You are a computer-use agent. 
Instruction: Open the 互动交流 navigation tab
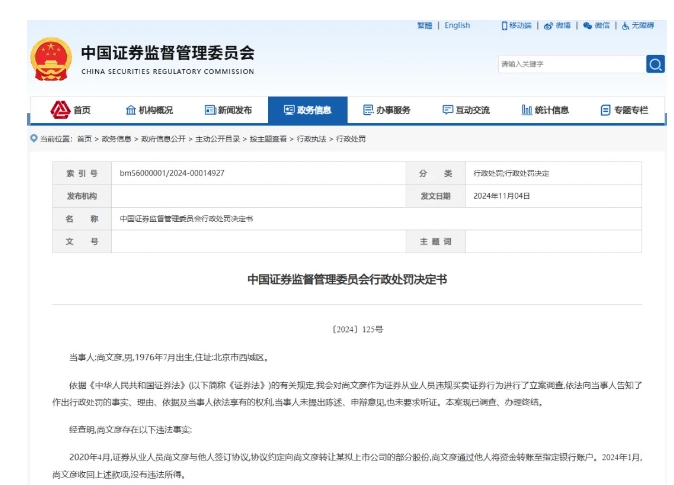[466, 110]
